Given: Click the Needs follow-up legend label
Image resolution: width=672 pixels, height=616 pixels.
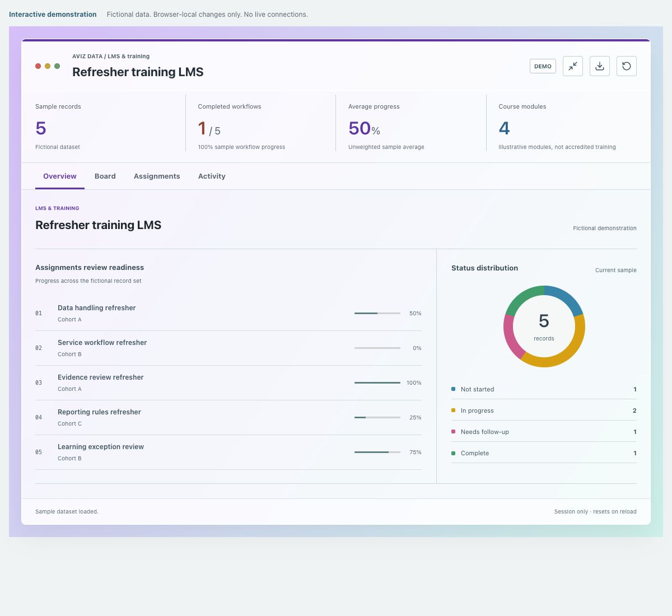Looking at the screenshot, I should point(485,432).
